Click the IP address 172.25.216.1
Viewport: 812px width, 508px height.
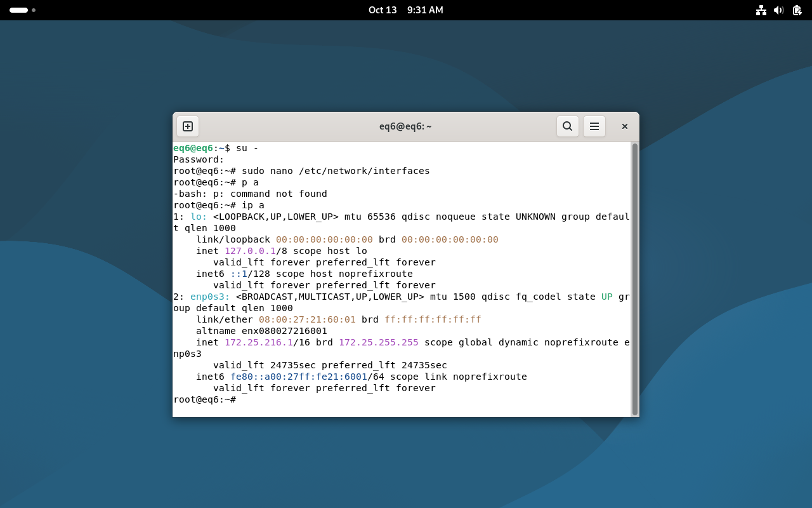(259, 342)
